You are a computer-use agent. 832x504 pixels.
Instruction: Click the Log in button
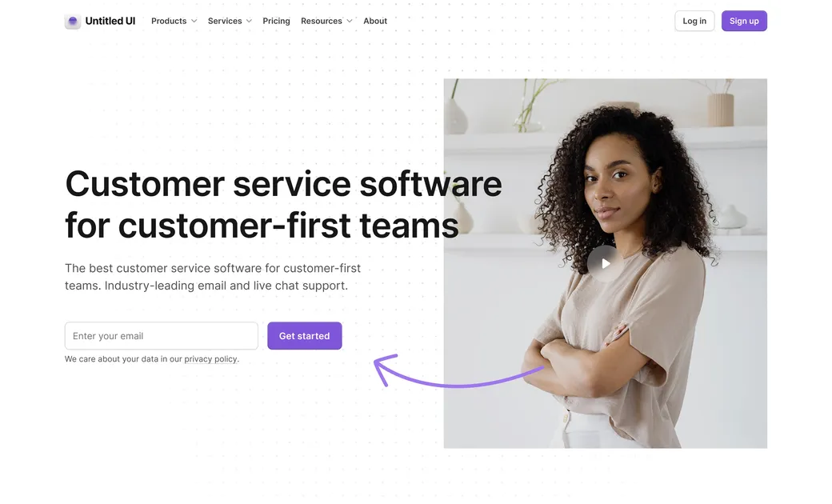coord(694,22)
